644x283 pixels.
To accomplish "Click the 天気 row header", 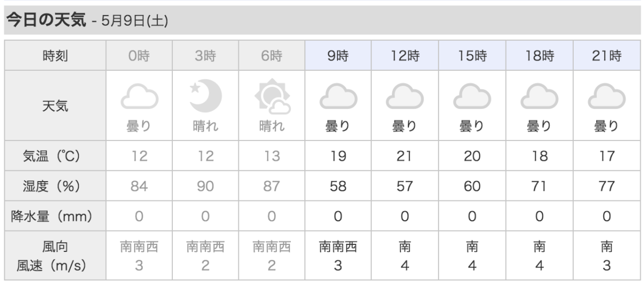I will [55, 106].
